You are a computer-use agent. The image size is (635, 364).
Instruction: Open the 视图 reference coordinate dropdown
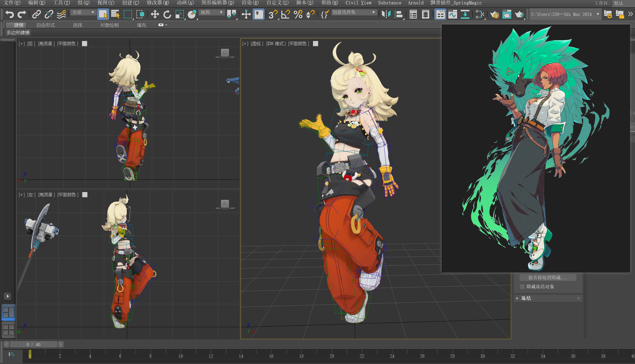point(212,12)
